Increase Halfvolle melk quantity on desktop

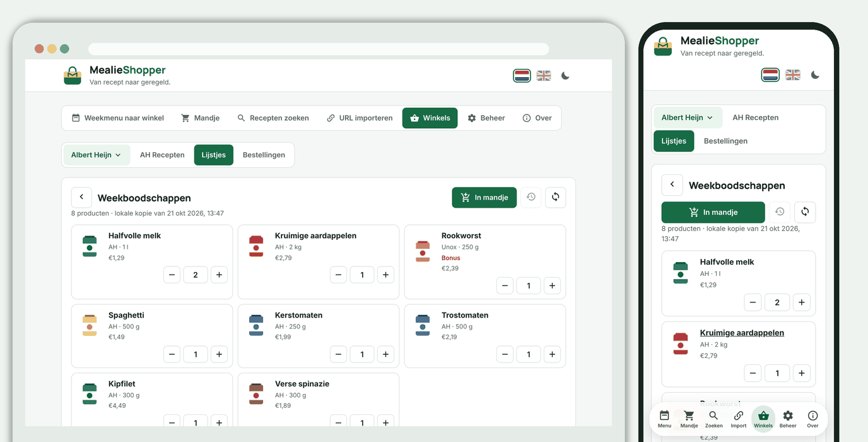pos(219,275)
